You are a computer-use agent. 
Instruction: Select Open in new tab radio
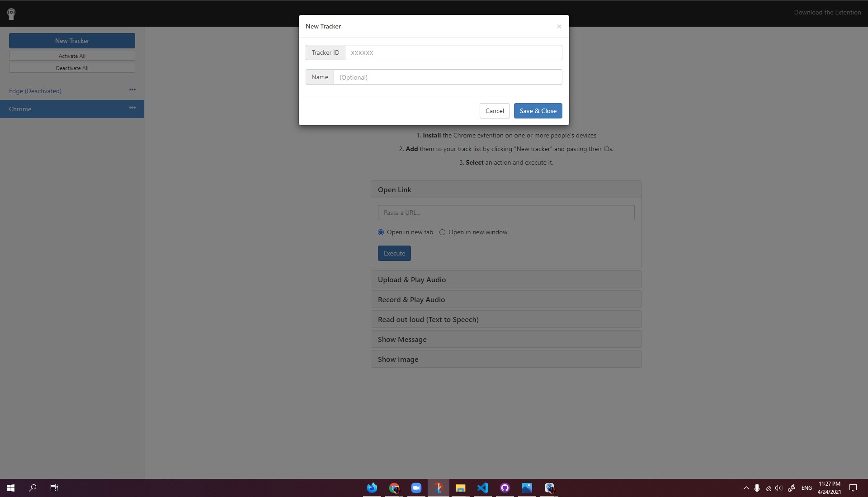click(x=381, y=232)
